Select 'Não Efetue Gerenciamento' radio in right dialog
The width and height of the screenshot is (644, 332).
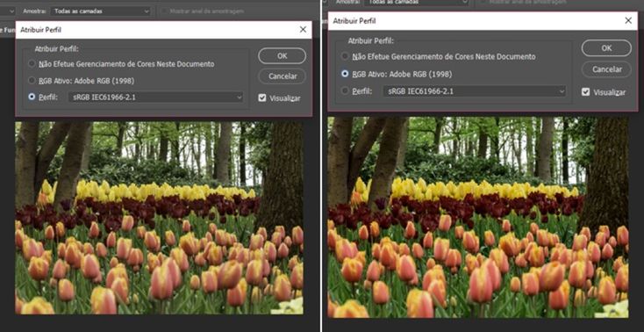[x=345, y=56]
